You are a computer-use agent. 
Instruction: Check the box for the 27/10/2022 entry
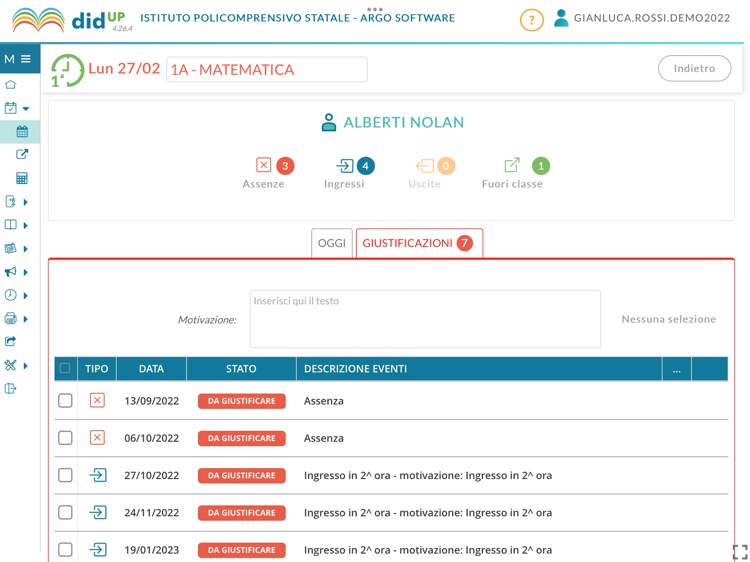[65, 475]
